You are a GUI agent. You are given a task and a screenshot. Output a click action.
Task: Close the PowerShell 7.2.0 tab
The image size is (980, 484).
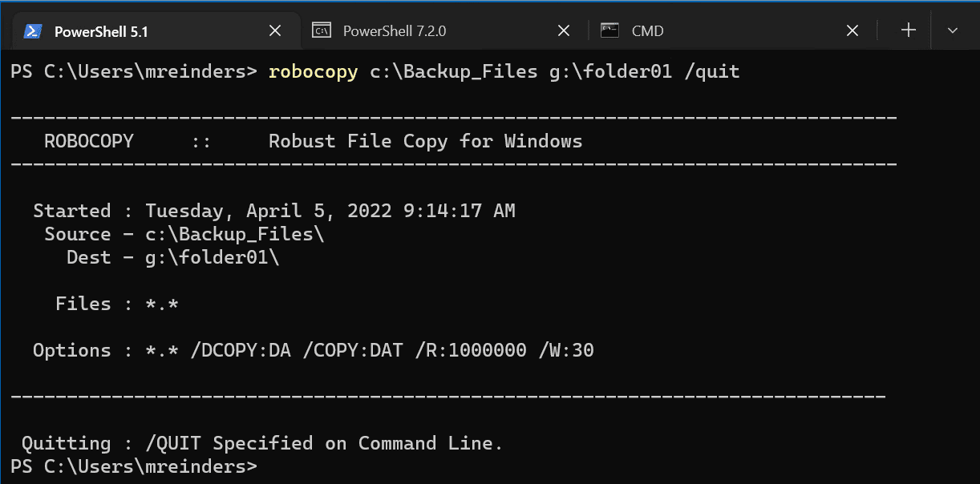564,31
